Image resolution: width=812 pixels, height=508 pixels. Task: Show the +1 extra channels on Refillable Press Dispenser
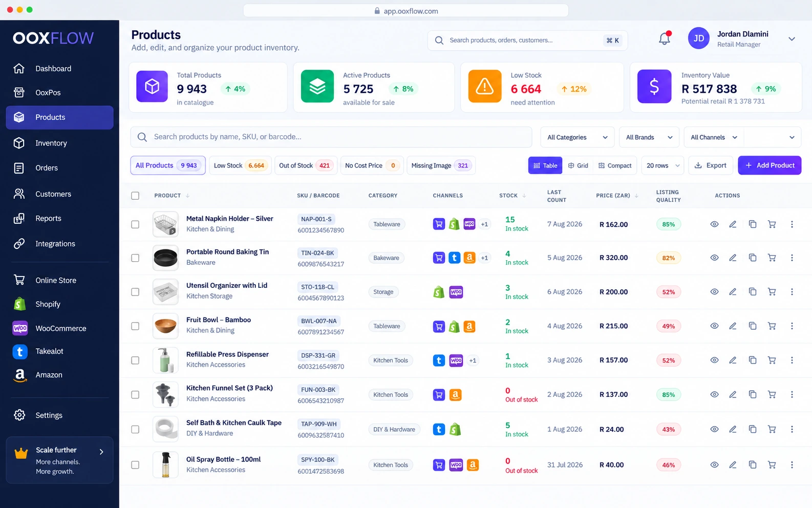point(473,361)
